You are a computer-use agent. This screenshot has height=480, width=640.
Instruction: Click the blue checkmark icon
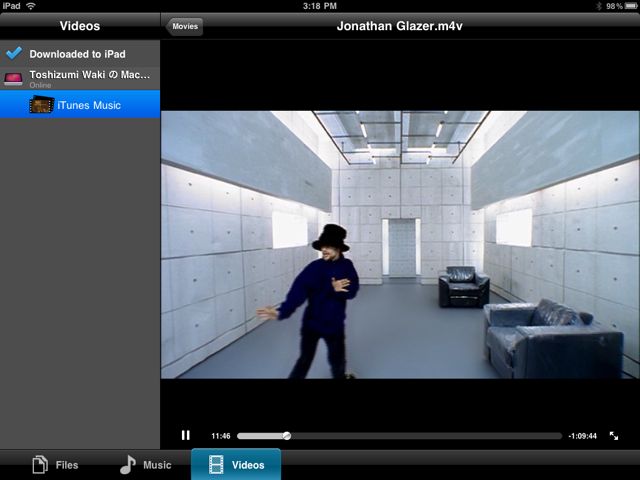pos(14,53)
